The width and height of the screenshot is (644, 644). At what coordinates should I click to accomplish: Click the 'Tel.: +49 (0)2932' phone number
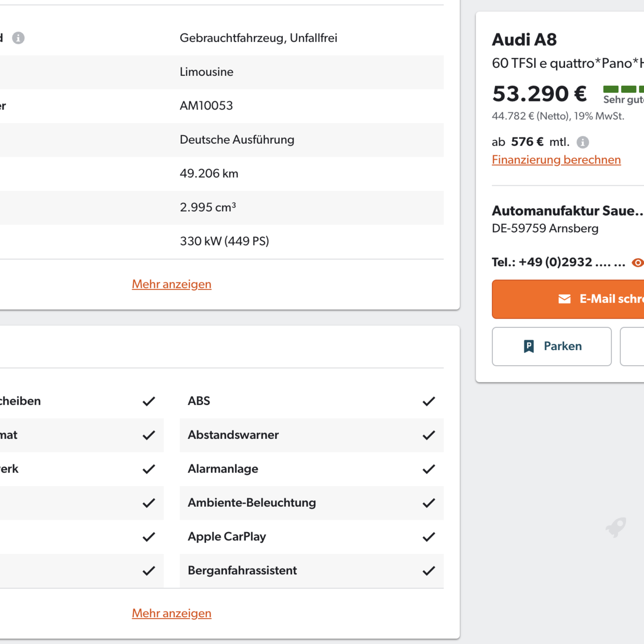559,262
